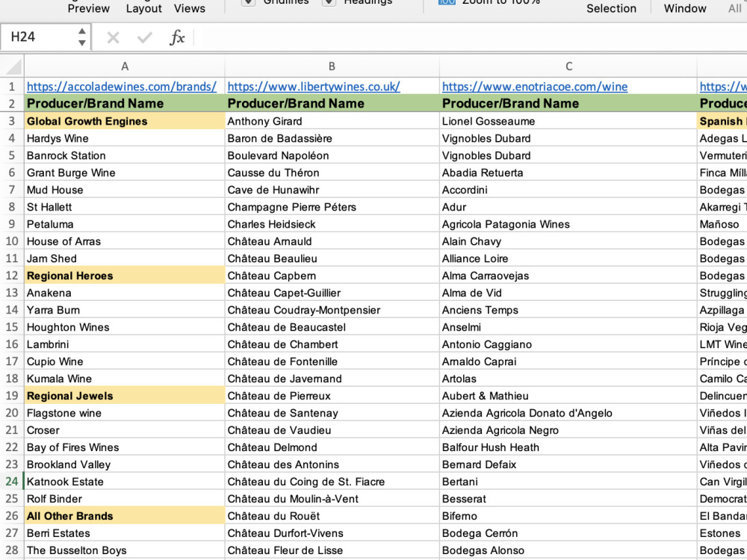This screenshot has height=560, width=747.
Task: Select the Balfour Hush Heath cell
Action: point(568,447)
